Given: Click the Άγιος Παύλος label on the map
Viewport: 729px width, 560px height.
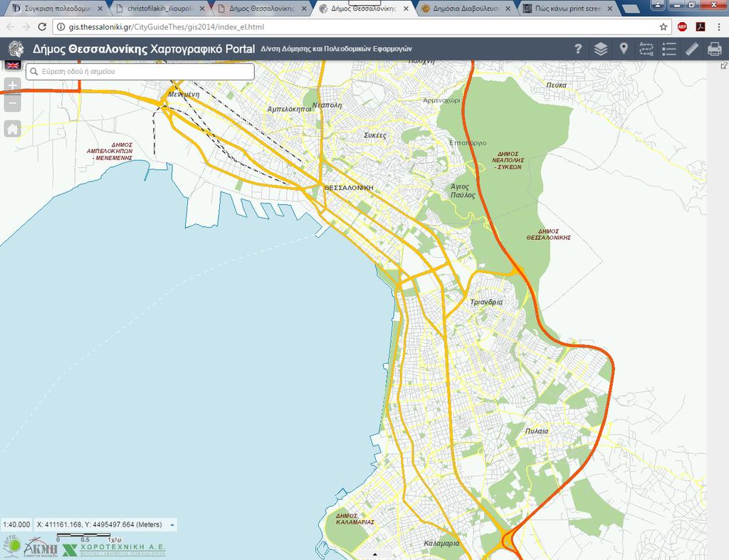Looking at the screenshot, I should click(463, 191).
